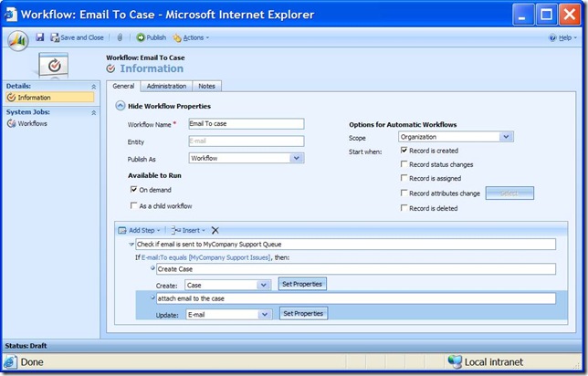Click Save and Close in toolbar

(x=77, y=37)
